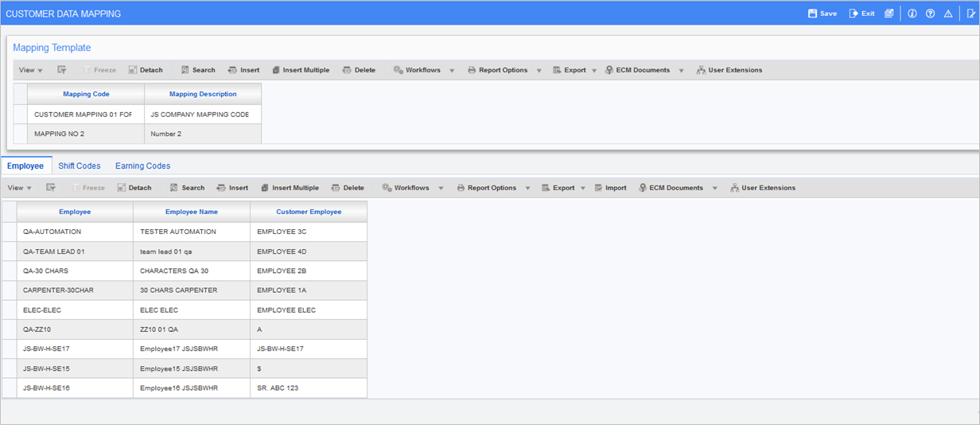Sort by the Customer Employee column header
Viewport: 980px width, 425px height.
pos(309,212)
